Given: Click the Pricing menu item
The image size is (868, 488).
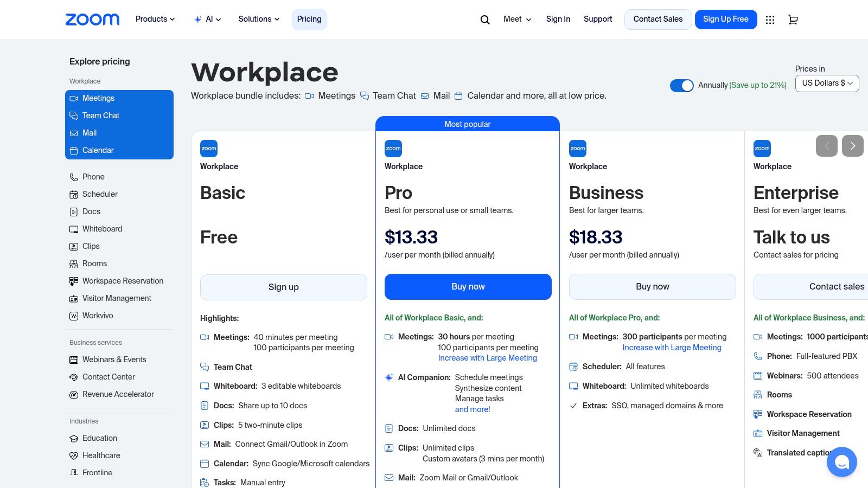Looking at the screenshot, I should [309, 19].
